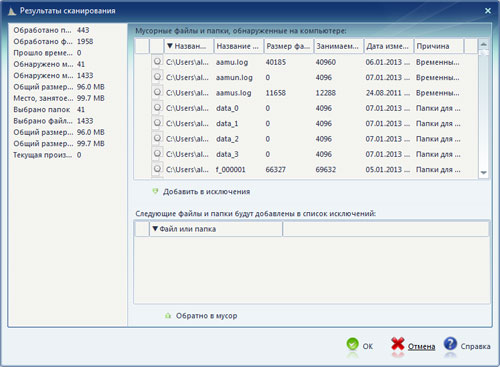Click the Обратно в мусор link

click(206, 316)
